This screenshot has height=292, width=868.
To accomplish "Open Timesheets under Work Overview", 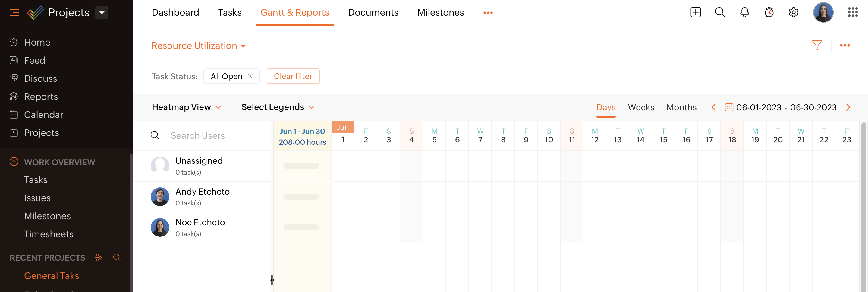I will 49,234.
